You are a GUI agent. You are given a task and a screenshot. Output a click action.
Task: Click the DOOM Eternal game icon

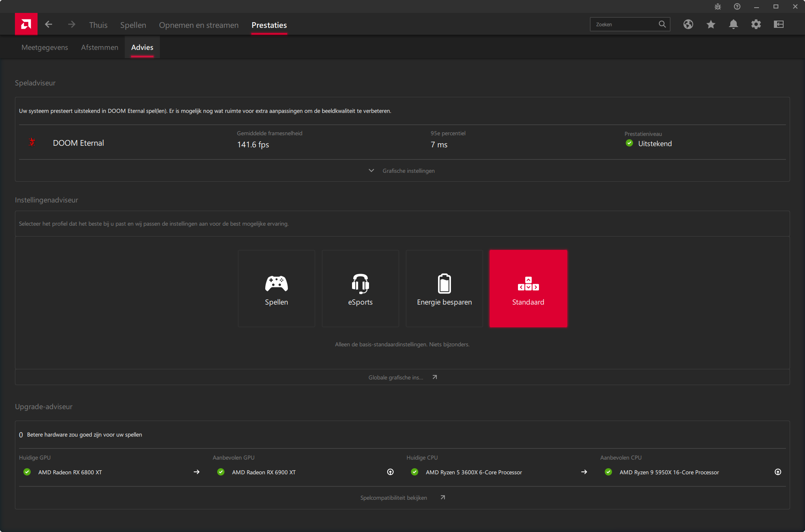pyautogui.click(x=32, y=142)
